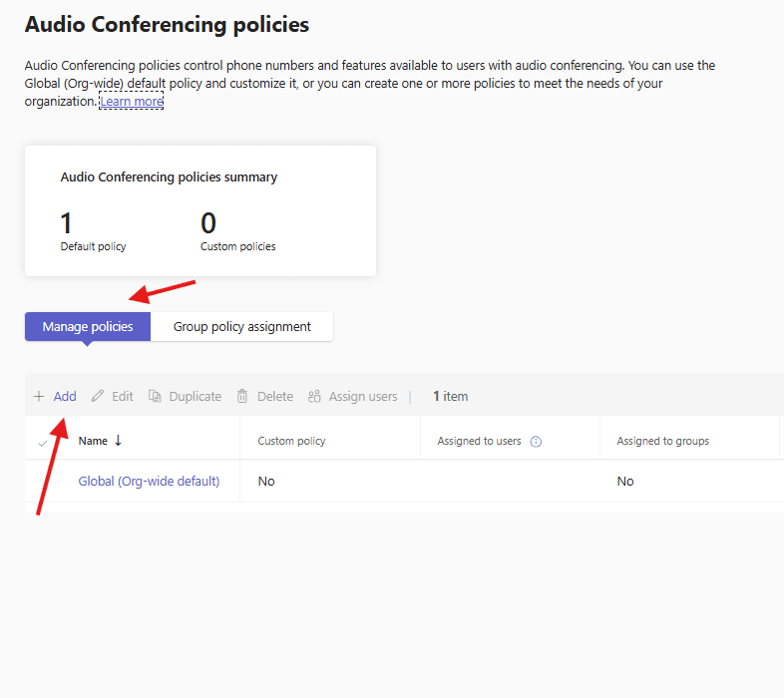The width and height of the screenshot is (784, 698).
Task: Click the 1 item count label
Action: pos(450,396)
